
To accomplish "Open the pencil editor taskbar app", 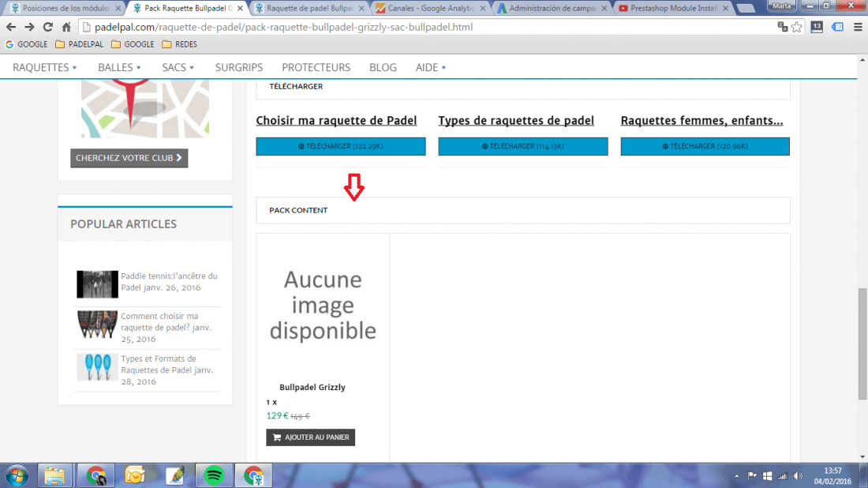I will point(174,476).
